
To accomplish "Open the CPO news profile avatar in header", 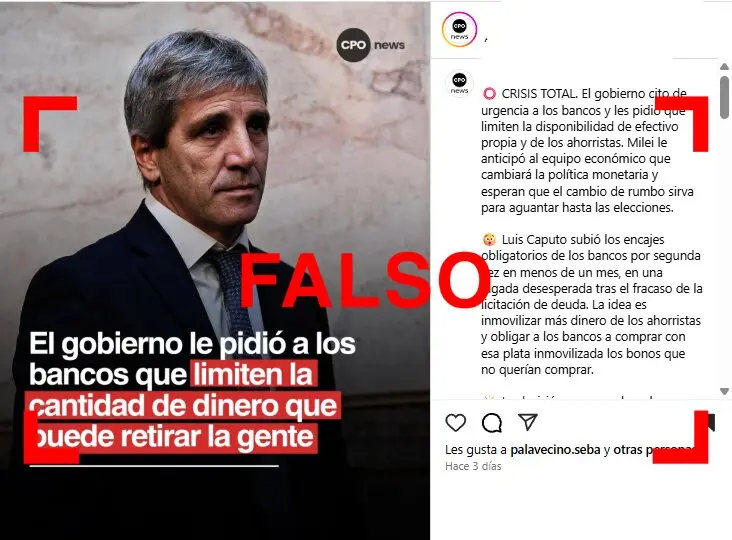I will pyautogui.click(x=459, y=30).
